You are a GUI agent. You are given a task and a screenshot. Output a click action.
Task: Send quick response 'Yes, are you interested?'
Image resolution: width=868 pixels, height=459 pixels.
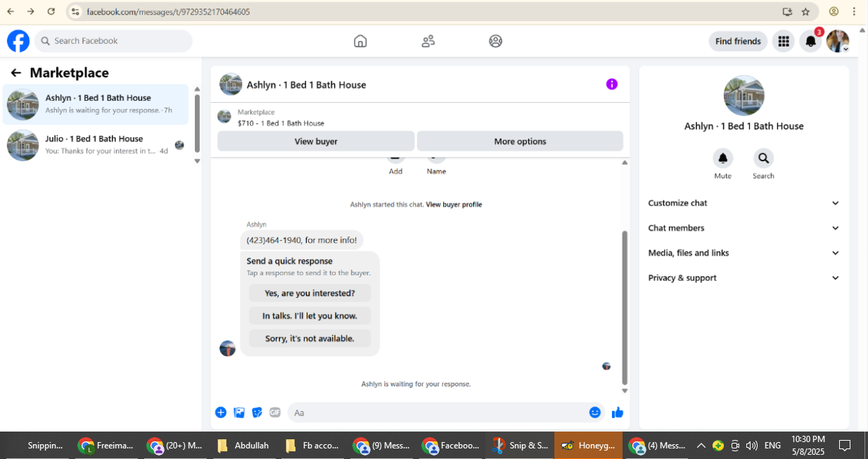tap(309, 293)
